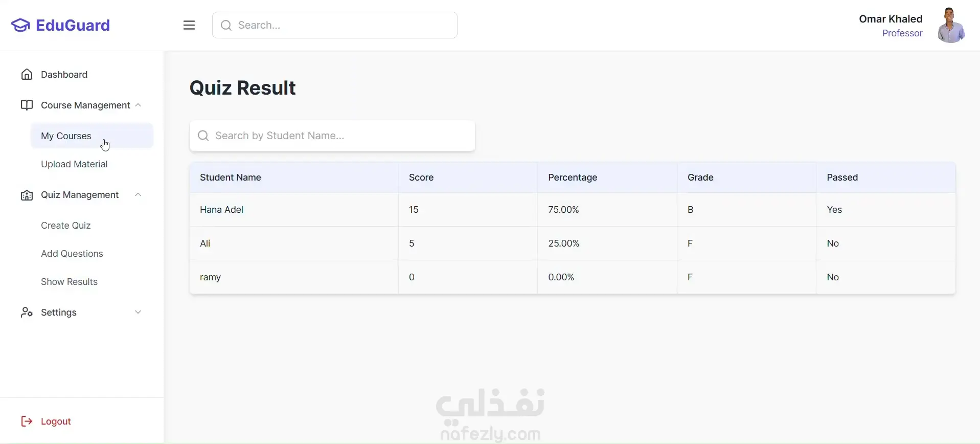980x444 pixels.
Task: Open Add Questions page
Action: coord(72,254)
